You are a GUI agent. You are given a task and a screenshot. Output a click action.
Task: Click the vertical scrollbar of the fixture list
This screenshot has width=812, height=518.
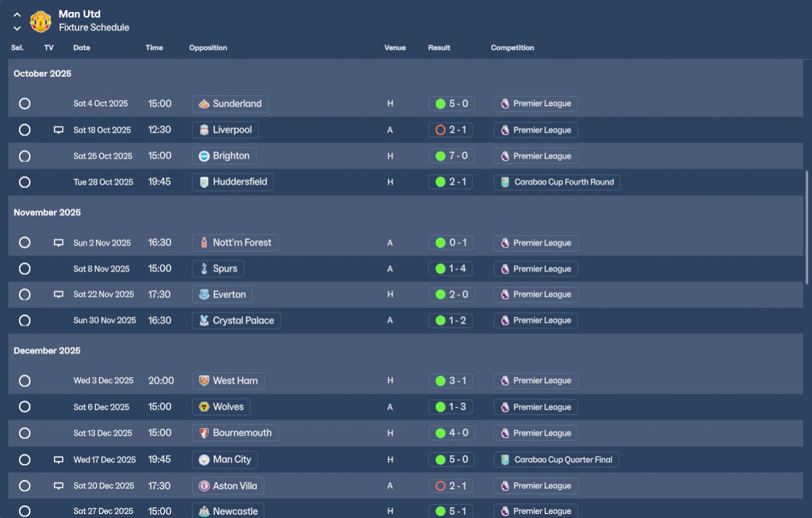807,227
